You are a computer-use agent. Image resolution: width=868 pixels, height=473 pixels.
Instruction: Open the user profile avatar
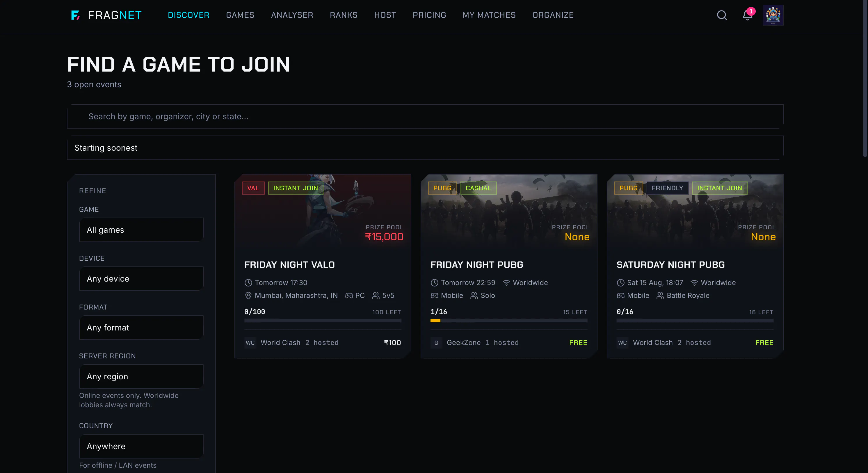pyautogui.click(x=773, y=15)
